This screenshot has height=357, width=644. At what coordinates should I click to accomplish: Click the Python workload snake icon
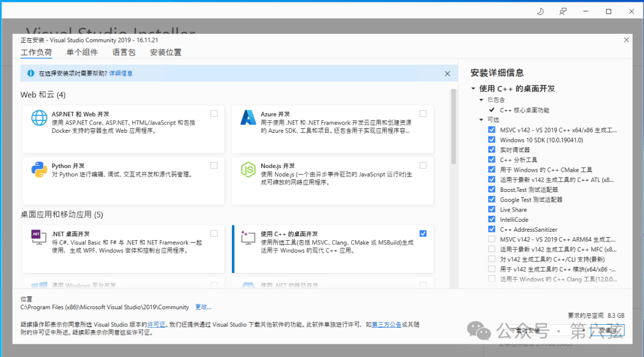coord(39,169)
